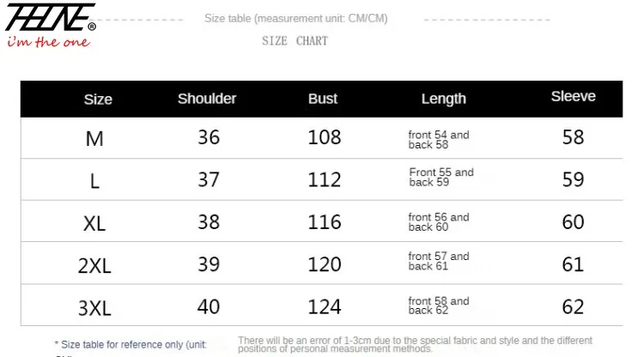Click the measurement unit CM/CM caption
644x357 pixels.
pyautogui.click(x=296, y=19)
